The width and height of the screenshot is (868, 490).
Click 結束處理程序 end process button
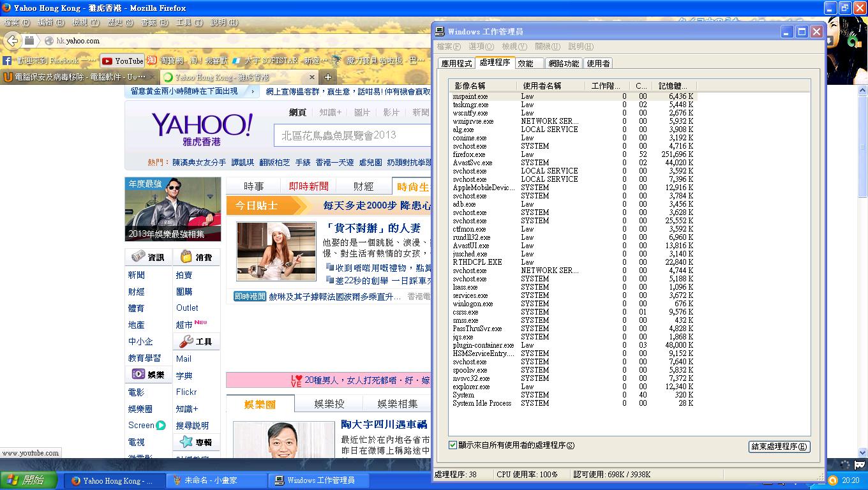(x=779, y=447)
